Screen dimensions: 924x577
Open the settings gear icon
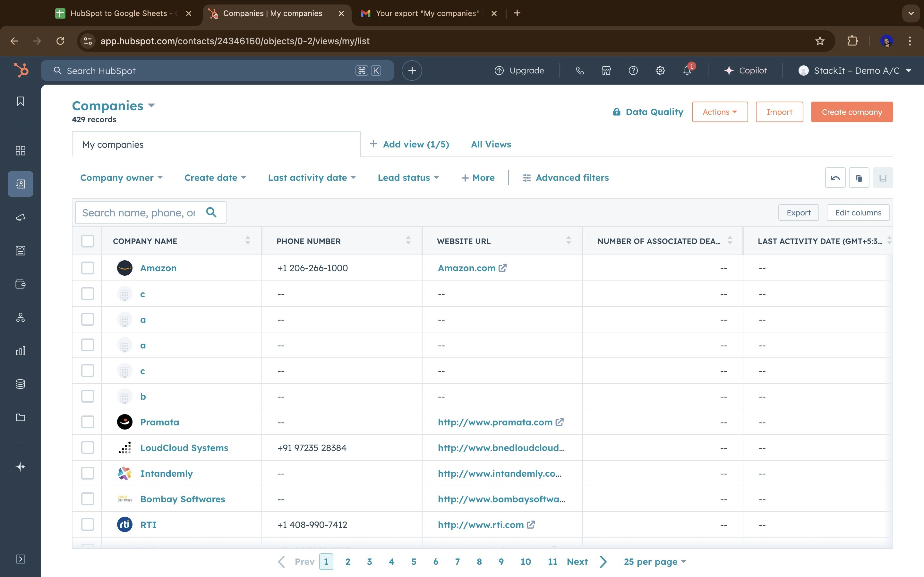click(660, 71)
